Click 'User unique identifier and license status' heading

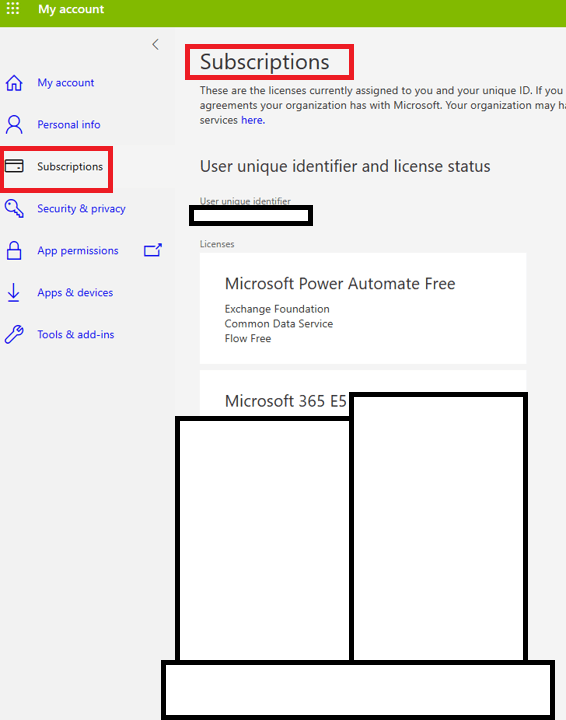pyautogui.click(x=345, y=166)
